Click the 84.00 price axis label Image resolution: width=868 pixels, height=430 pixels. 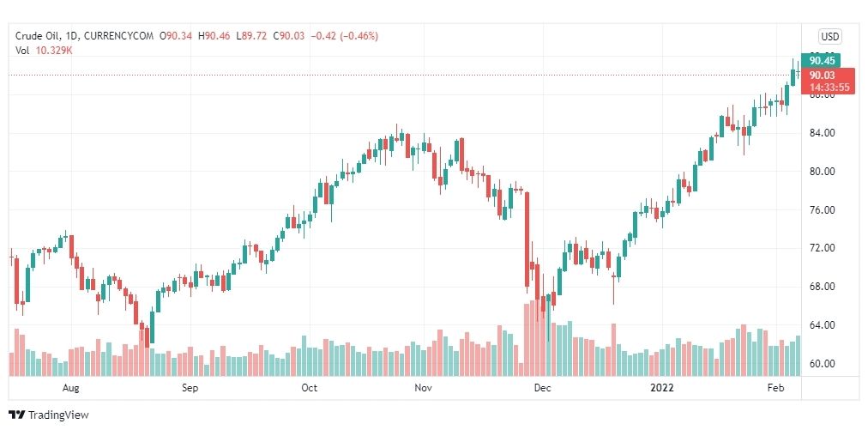click(x=822, y=133)
